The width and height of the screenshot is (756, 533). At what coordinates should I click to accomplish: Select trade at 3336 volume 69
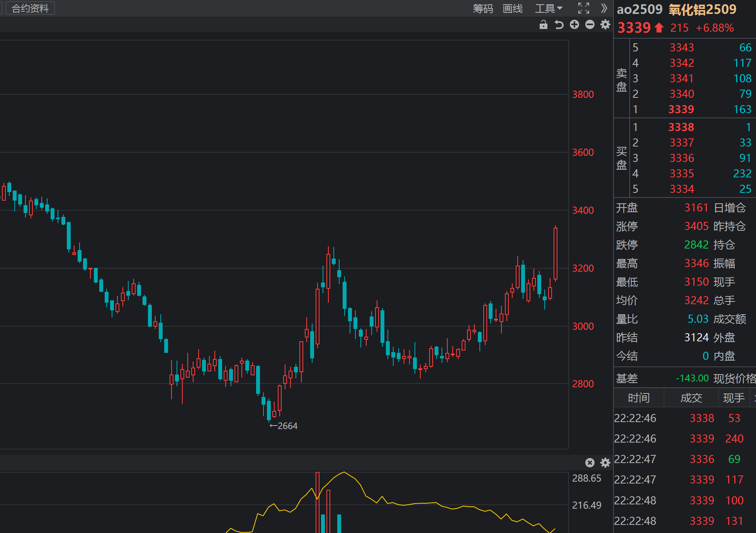(x=685, y=459)
